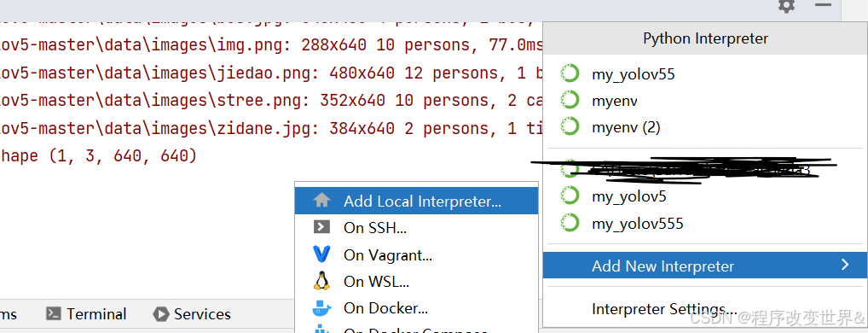Click the stree.png output line
The width and height of the screenshot is (868, 333).
tap(271, 101)
